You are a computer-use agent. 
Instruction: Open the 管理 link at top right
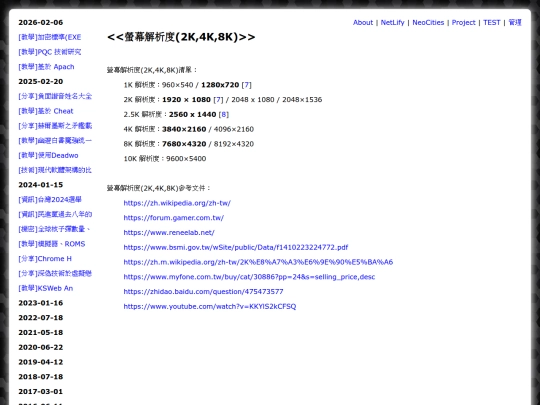coord(515,22)
